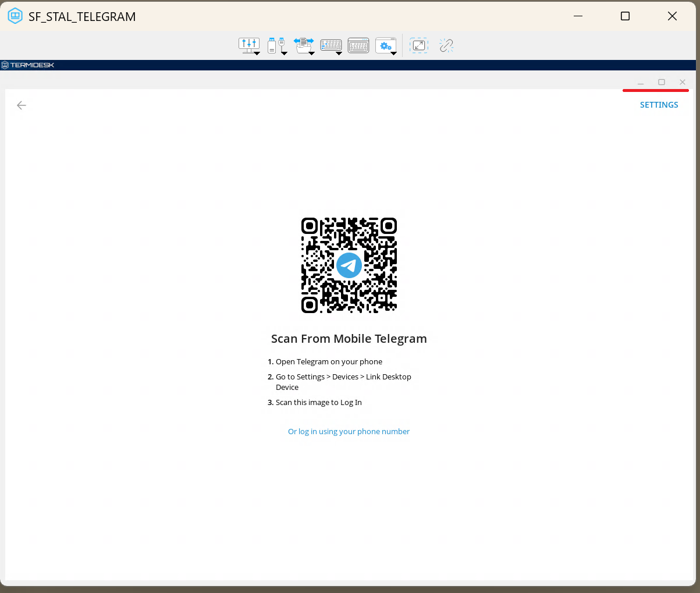Image resolution: width=700 pixels, height=593 pixels.
Task: Open display settings monitor icon in toolbar
Action: tap(248, 45)
